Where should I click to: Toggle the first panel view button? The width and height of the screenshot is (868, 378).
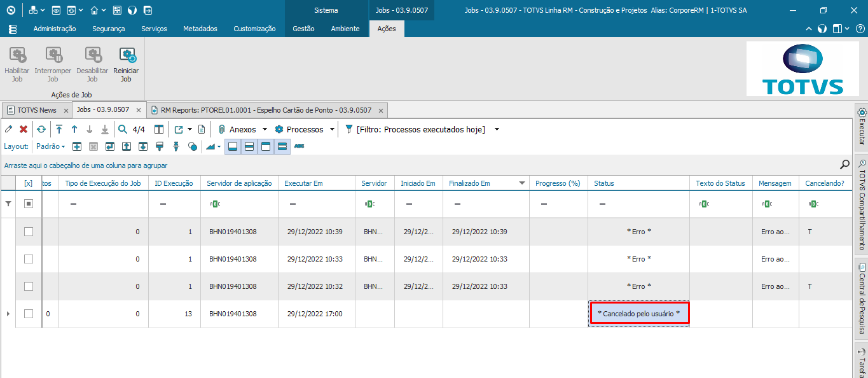(x=233, y=146)
